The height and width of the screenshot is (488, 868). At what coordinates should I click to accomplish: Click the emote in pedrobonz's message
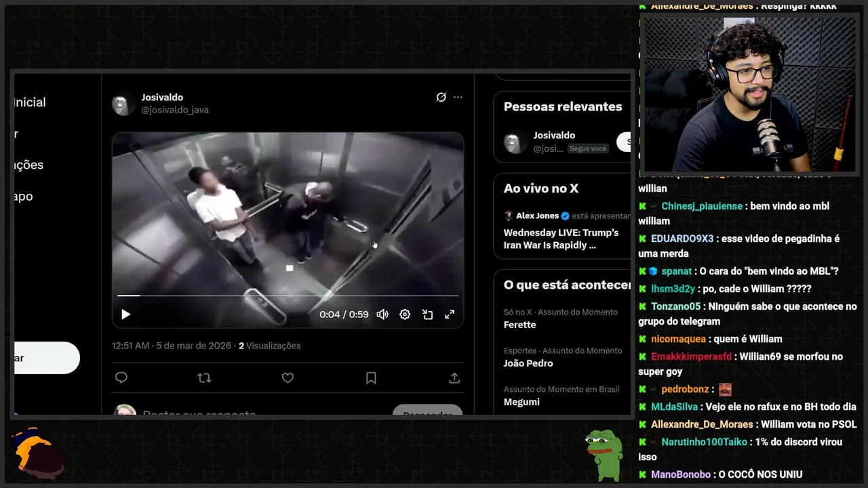[725, 390]
